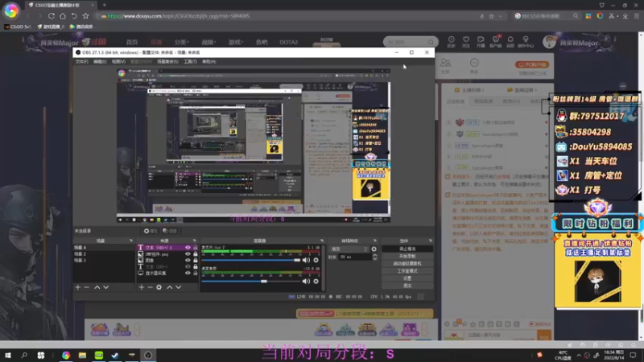Toggle lock on the .png image source
The width and height of the screenshot is (644, 362).
click(x=195, y=254)
